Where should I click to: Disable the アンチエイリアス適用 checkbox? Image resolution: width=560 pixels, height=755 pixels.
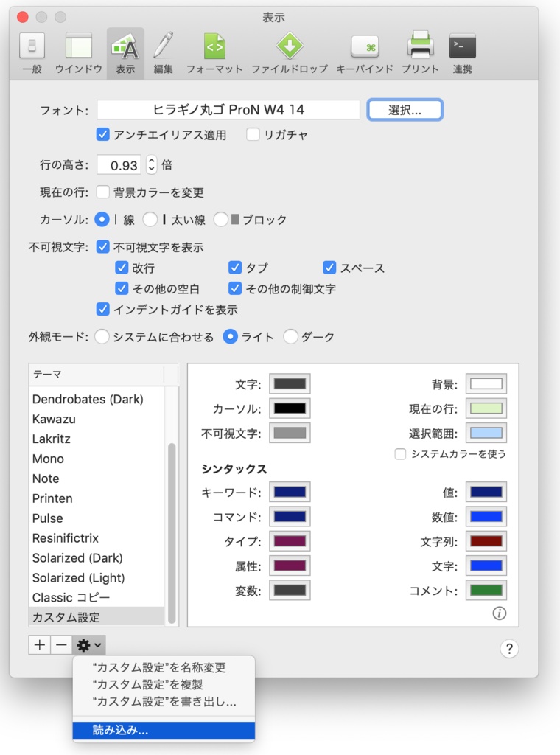(x=102, y=135)
